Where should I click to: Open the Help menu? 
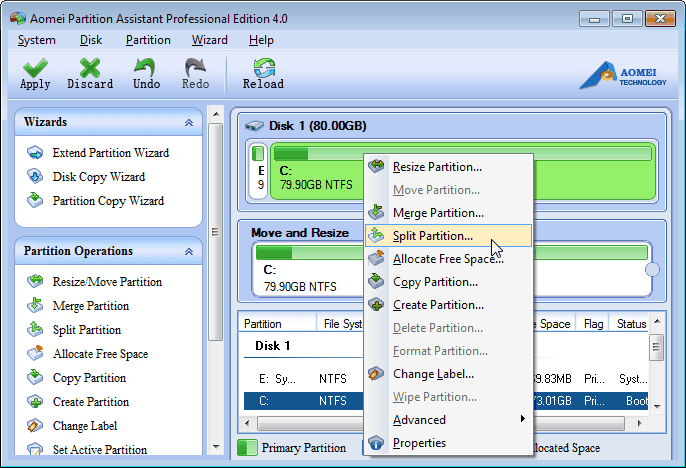(261, 40)
